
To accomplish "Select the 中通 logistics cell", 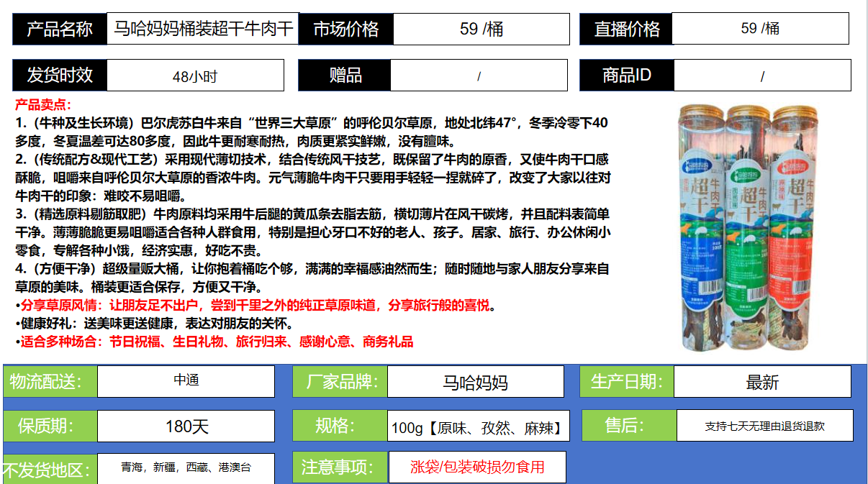I will coord(186,381).
